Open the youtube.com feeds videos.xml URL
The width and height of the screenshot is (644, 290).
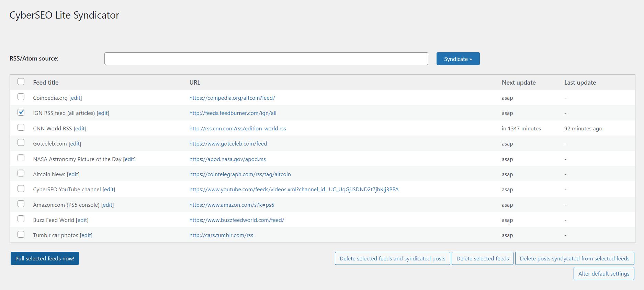[294, 189]
